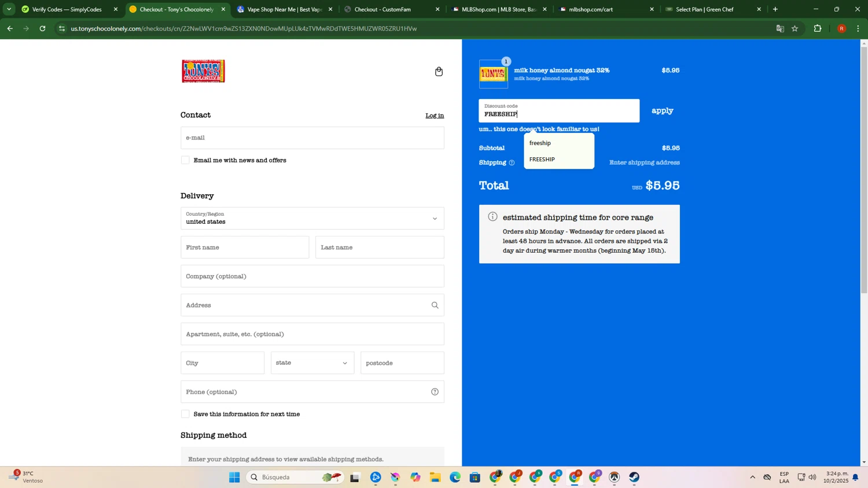Open the tab search dropdown arrow
868x488 pixels.
pos(9,9)
